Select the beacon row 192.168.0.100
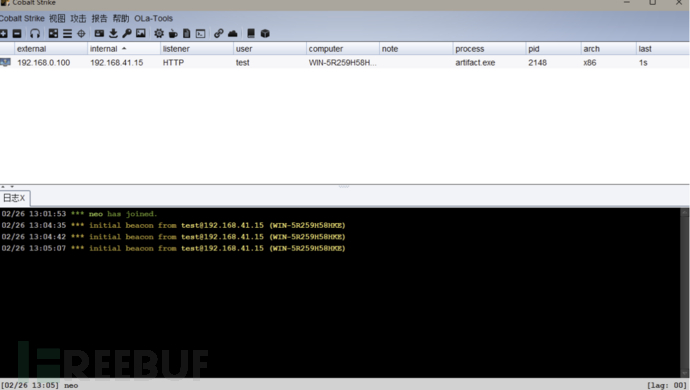 pyautogui.click(x=345, y=63)
